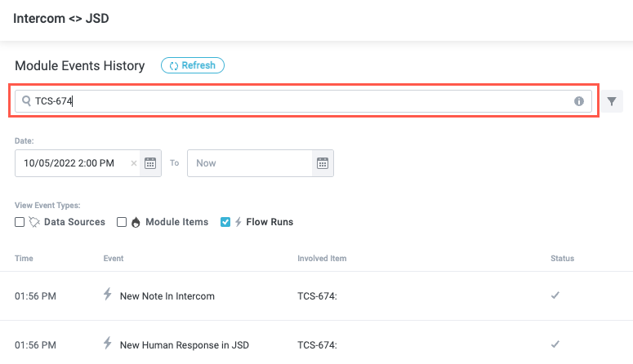The image size is (633, 364).
Task: Enable the Data Sources checkbox
Action: pyautogui.click(x=20, y=222)
